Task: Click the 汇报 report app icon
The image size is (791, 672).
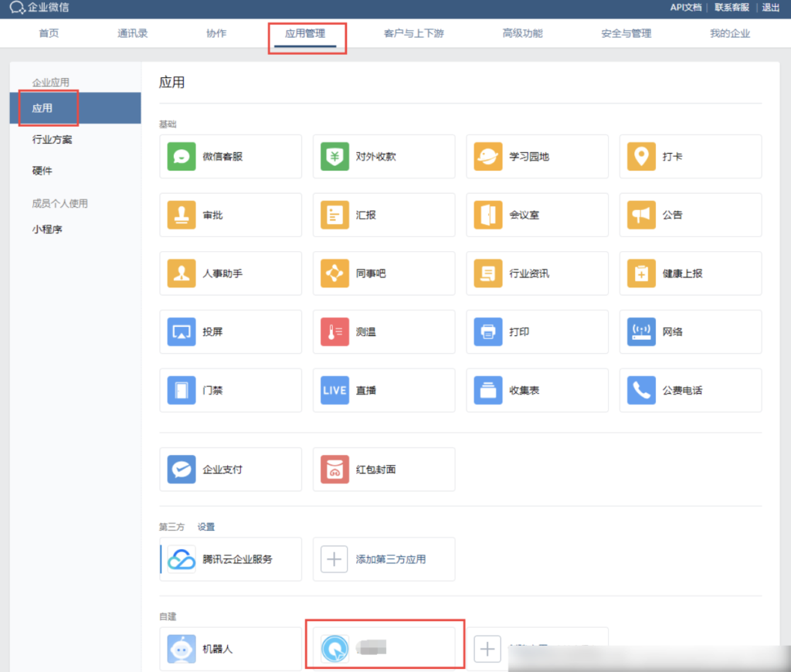Action: click(x=383, y=215)
